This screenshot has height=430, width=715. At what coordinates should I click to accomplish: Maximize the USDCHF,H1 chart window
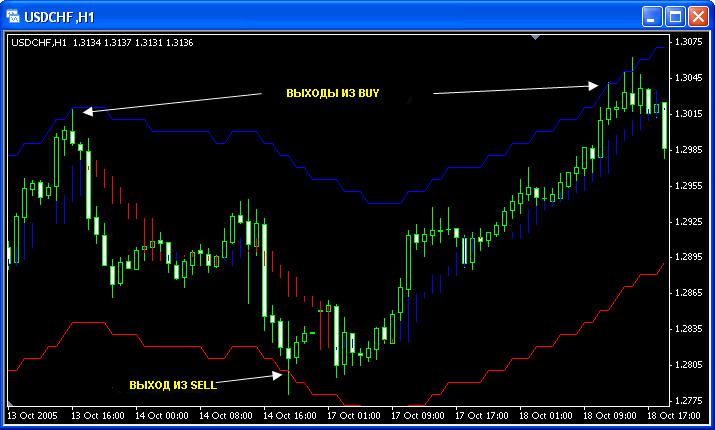pyautogui.click(x=674, y=16)
